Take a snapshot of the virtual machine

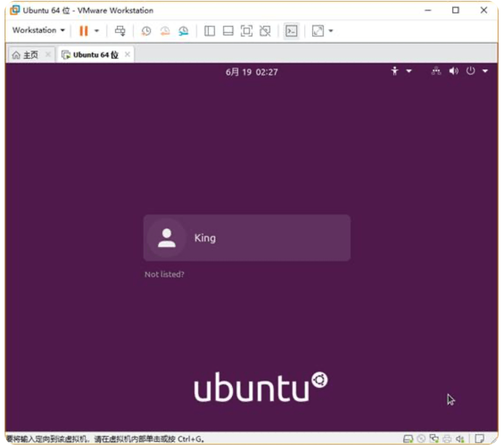click(x=146, y=31)
